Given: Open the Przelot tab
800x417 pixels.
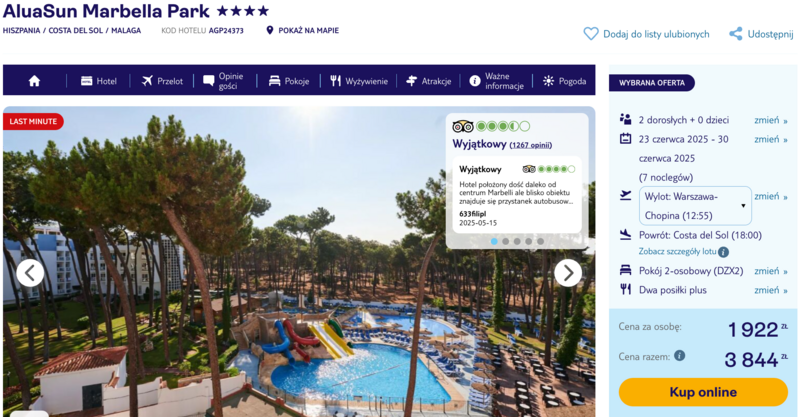Looking at the screenshot, I should pyautogui.click(x=162, y=81).
